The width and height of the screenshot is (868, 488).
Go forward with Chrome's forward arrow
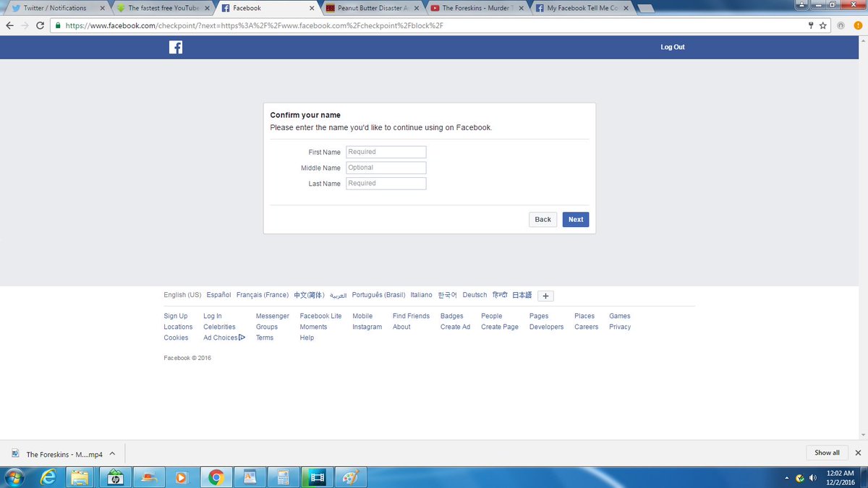[x=26, y=25]
